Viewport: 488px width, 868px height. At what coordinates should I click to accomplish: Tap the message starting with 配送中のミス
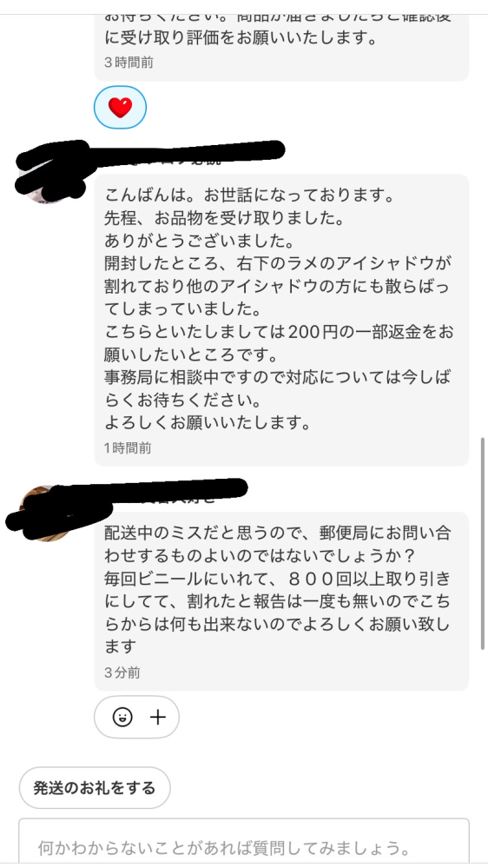point(281,601)
